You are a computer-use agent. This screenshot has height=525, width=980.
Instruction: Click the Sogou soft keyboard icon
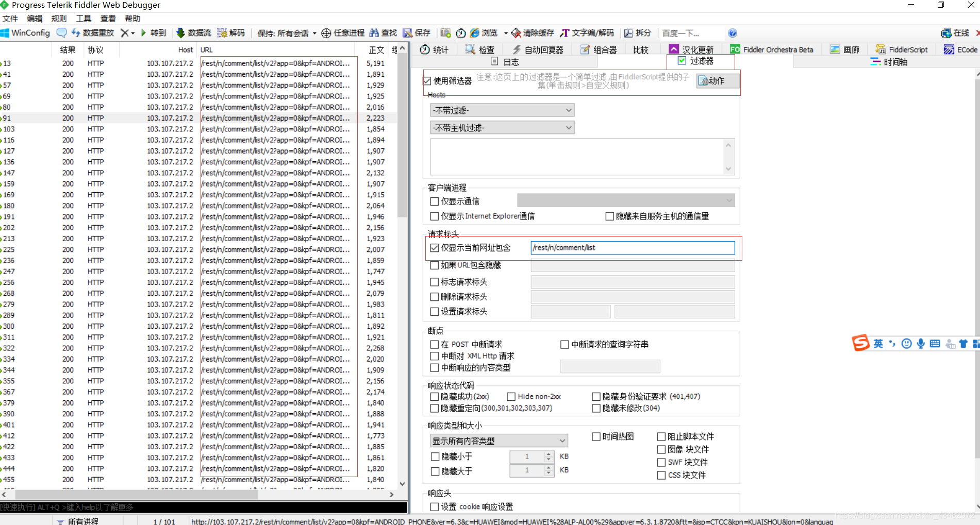pos(935,344)
